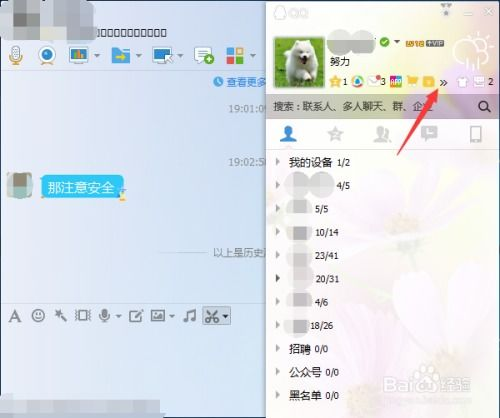Switch to the groups tab
This screenshot has height=418, width=500.
pyautogui.click(x=382, y=134)
